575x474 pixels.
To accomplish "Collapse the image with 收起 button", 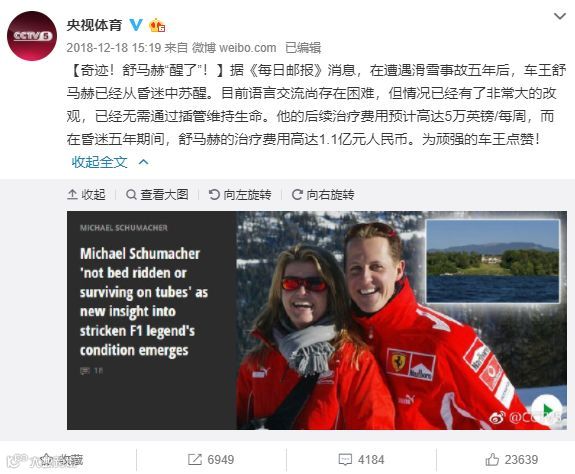I will (86, 194).
